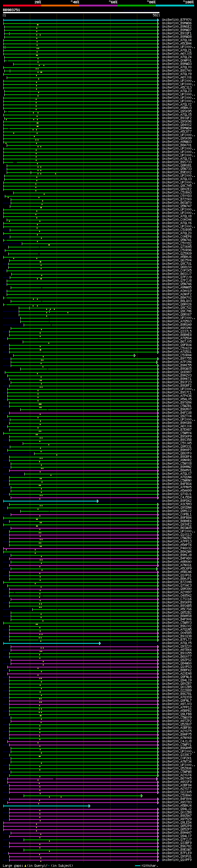Select hit label UniRef100_Q9ZTX4
This screenshot has width=197, height=868.
tap(177, 416)
